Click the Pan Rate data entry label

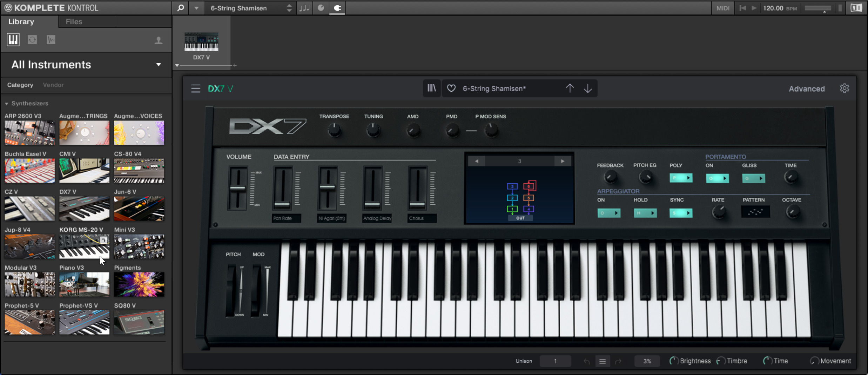coord(287,218)
